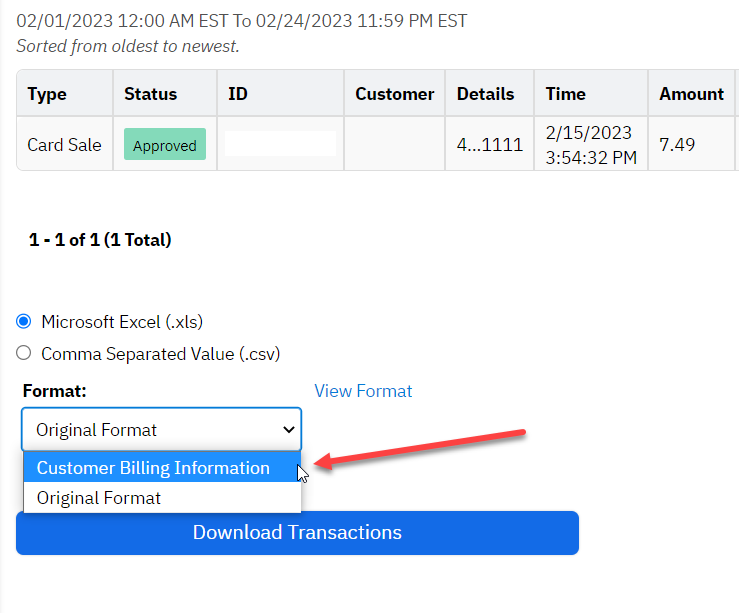Click the Details column header
The image size is (739, 613).
click(x=490, y=93)
